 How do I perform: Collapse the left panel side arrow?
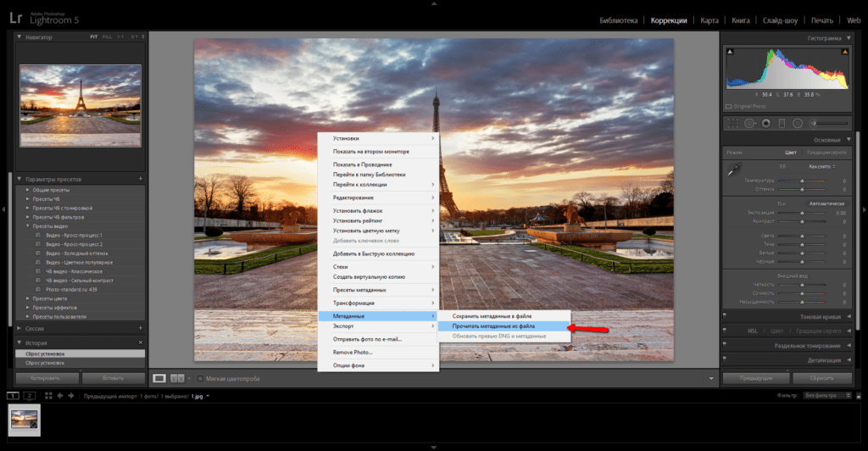click(3, 209)
